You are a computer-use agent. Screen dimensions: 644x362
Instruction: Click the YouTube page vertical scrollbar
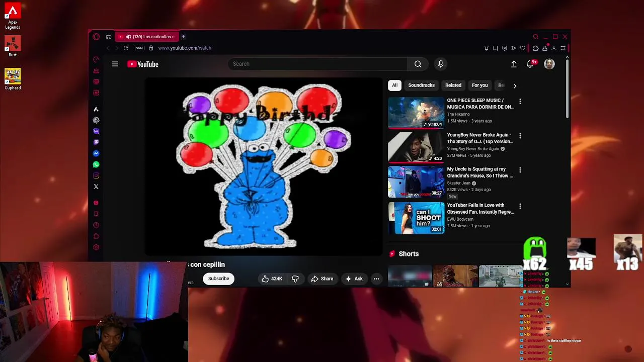(568, 89)
